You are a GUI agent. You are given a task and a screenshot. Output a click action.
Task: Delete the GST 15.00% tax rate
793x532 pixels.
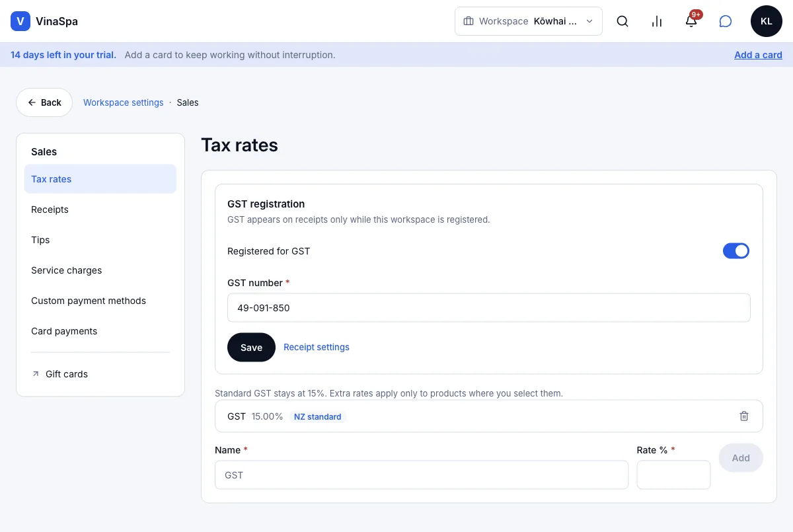coord(744,416)
